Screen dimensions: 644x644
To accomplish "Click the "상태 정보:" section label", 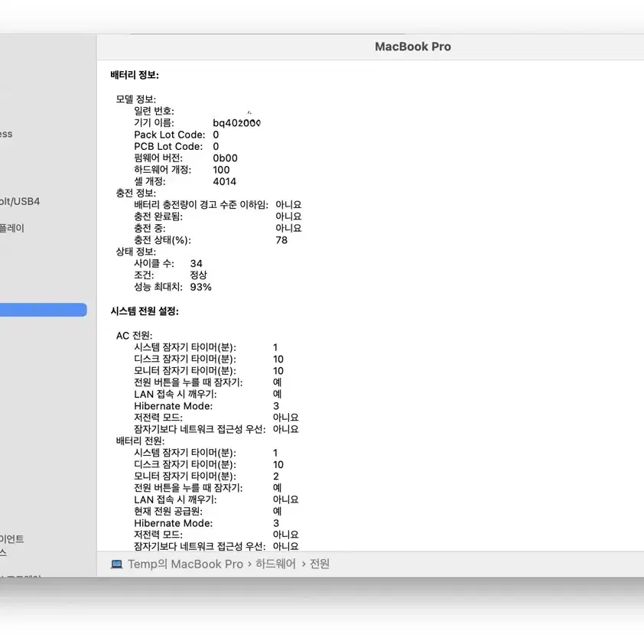I will [136, 252].
